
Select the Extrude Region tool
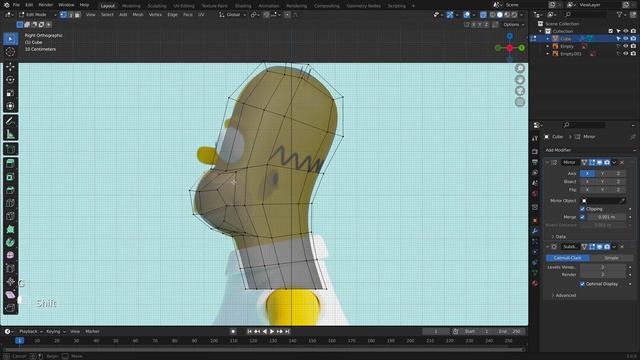point(10,164)
